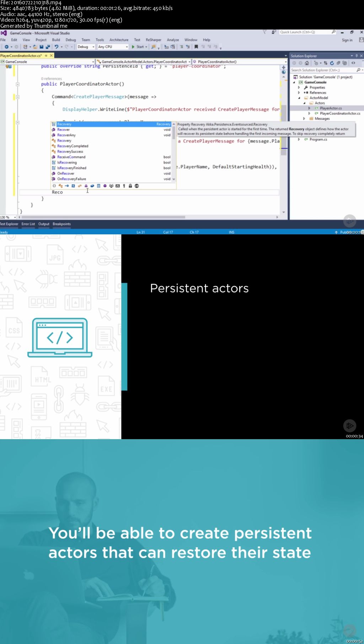Select IsRecoveryFinished in the completion list
364x644 pixels.
[x=112, y=168]
